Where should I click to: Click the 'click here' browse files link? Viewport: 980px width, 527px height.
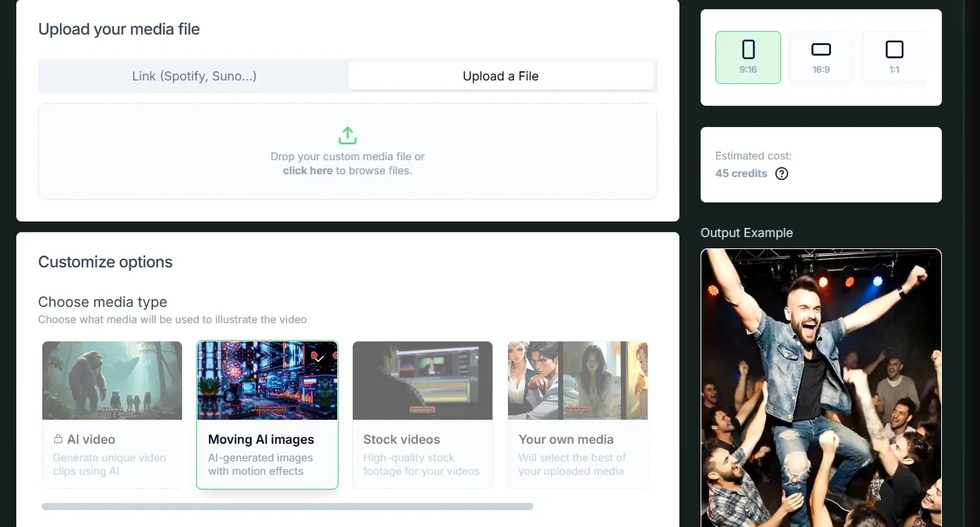[x=308, y=171]
